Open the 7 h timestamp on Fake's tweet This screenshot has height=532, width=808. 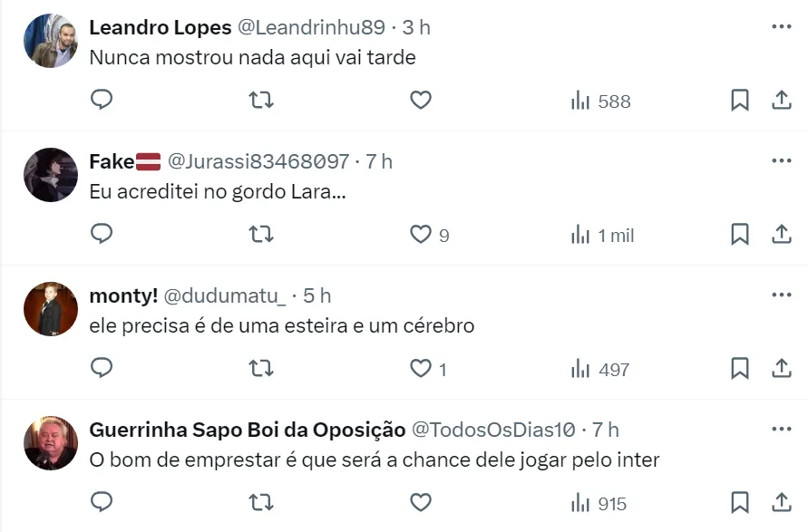point(379,161)
